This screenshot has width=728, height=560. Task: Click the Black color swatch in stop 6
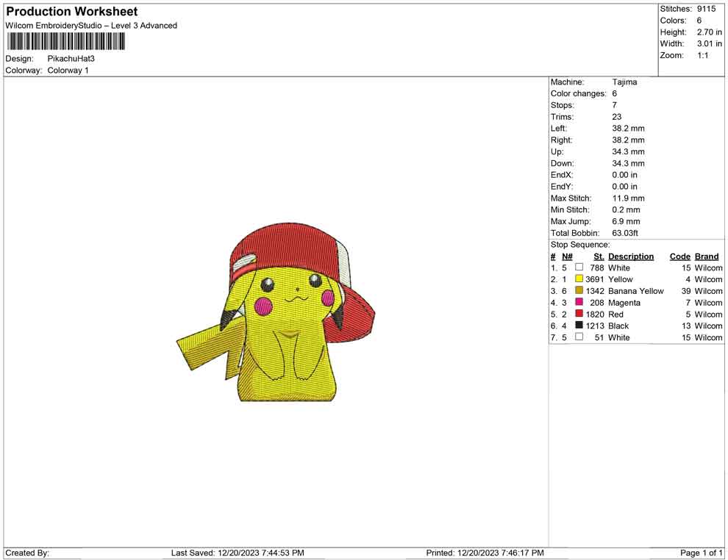coord(579,326)
